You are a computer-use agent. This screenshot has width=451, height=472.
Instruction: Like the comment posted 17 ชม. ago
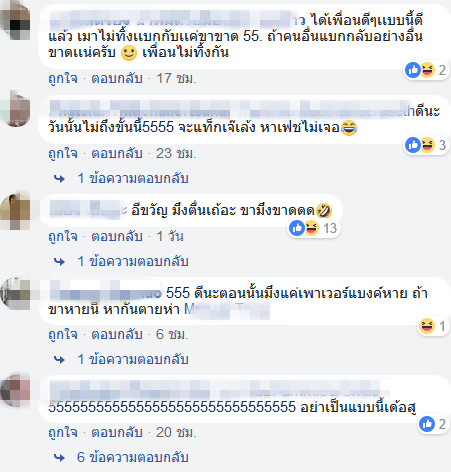tap(63, 79)
